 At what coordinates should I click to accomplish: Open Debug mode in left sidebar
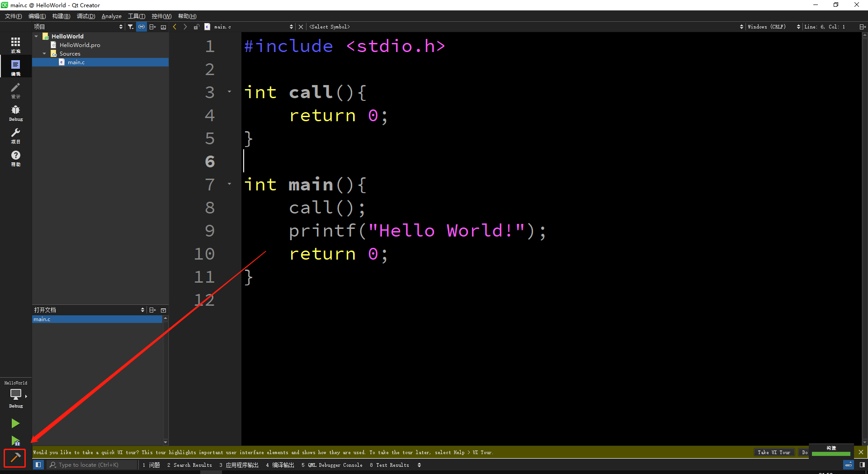[x=15, y=113]
